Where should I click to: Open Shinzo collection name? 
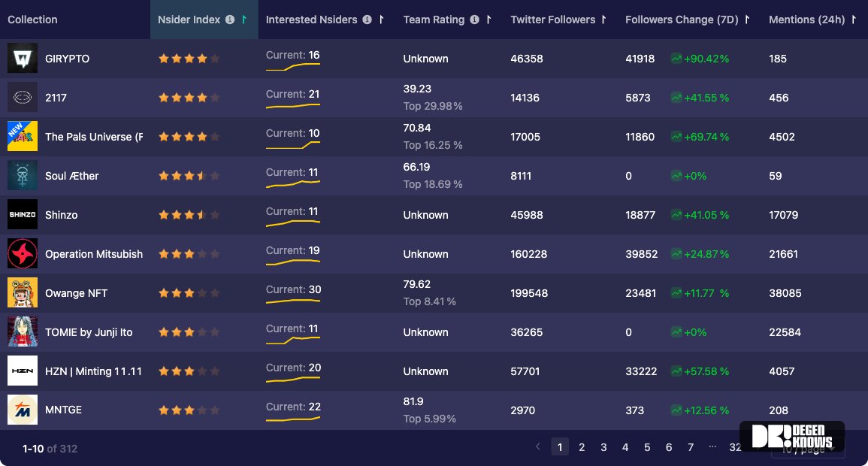tap(61, 215)
